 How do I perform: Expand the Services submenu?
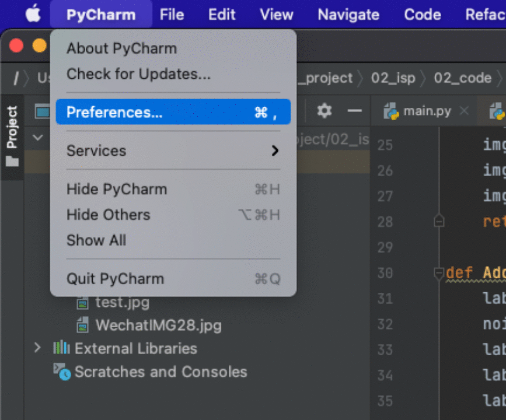[x=173, y=150]
